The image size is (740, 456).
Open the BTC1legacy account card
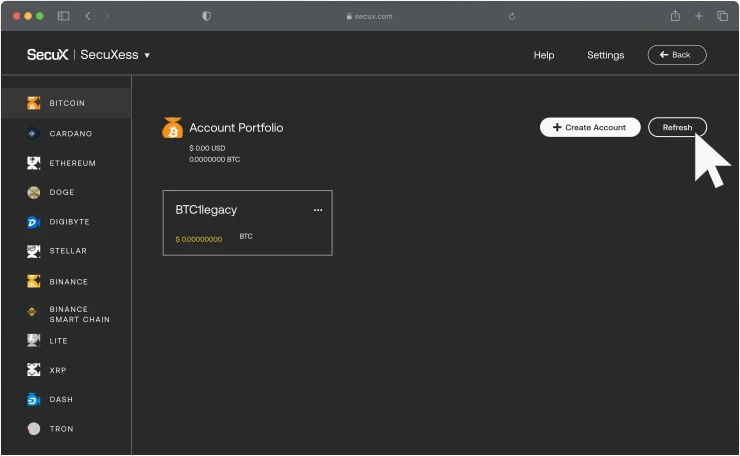pyautogui.click(x=247, y=223)
